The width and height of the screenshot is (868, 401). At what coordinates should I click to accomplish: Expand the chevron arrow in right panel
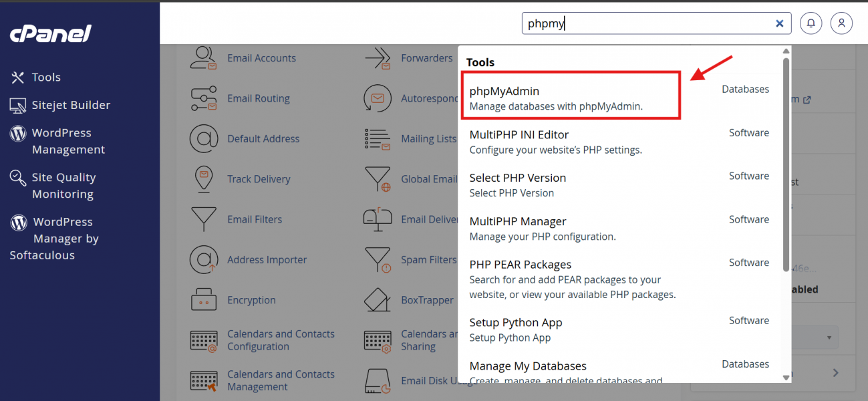pos(836,373)
